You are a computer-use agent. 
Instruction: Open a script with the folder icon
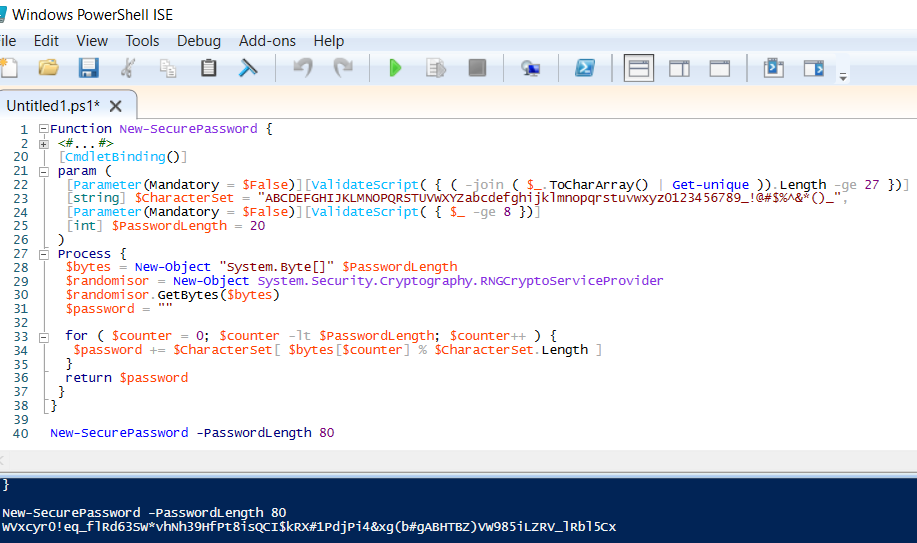pyautogui.click(x=48, y=68)
